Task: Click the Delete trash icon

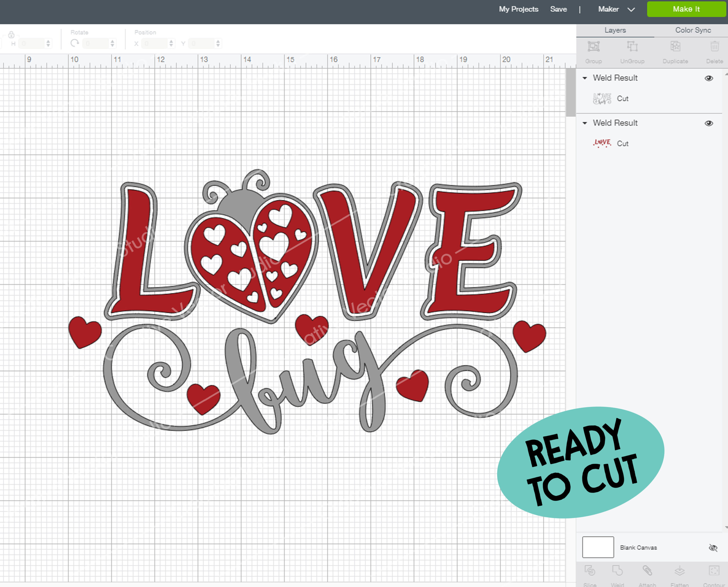Action: point(714,46)
